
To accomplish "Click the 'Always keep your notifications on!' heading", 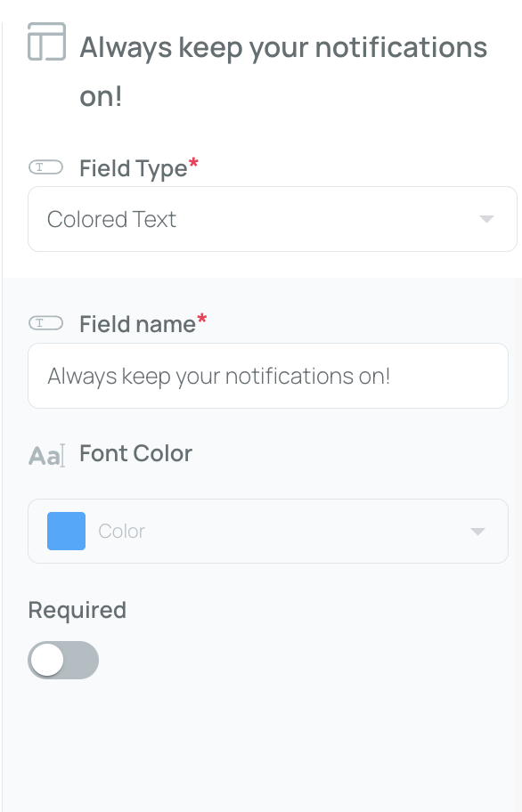I will pos(283,71).
